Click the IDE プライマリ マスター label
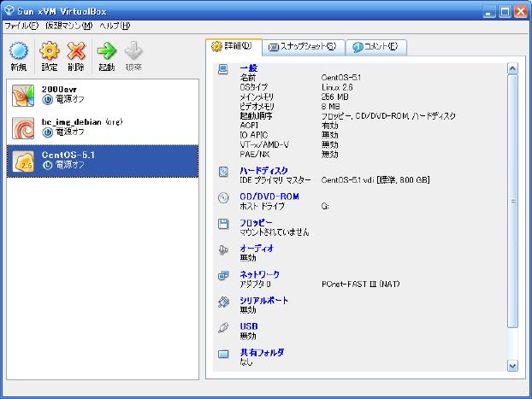 tap(275, 180)
